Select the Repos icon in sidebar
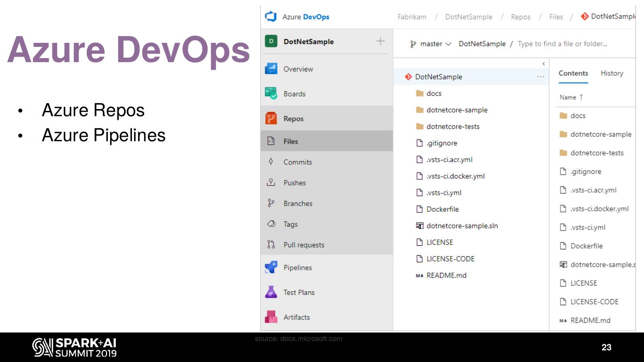Image resolution: width=644 pixels, height=362 pixels. [x=271, y=118]
